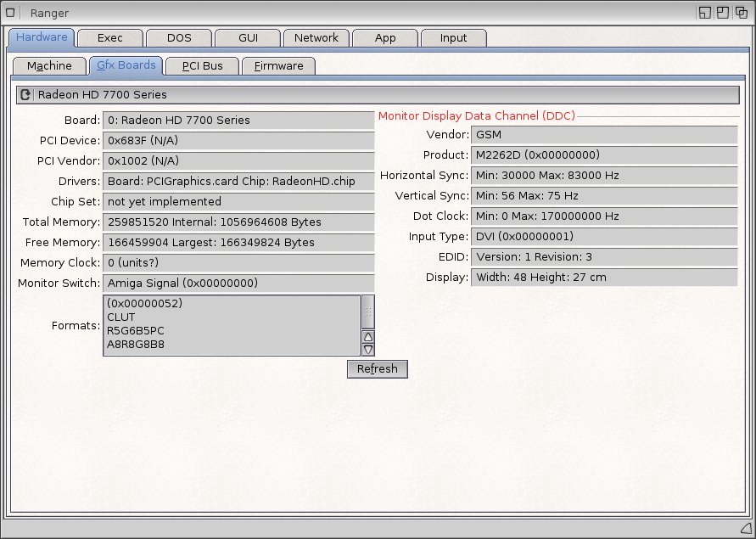Click the Formats list scroll up arrow
Screen dimensions: 756x539
(368, 337)
